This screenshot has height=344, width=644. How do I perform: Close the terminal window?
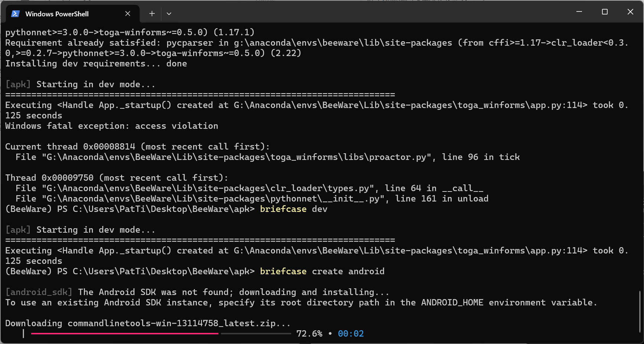[630, 12]
